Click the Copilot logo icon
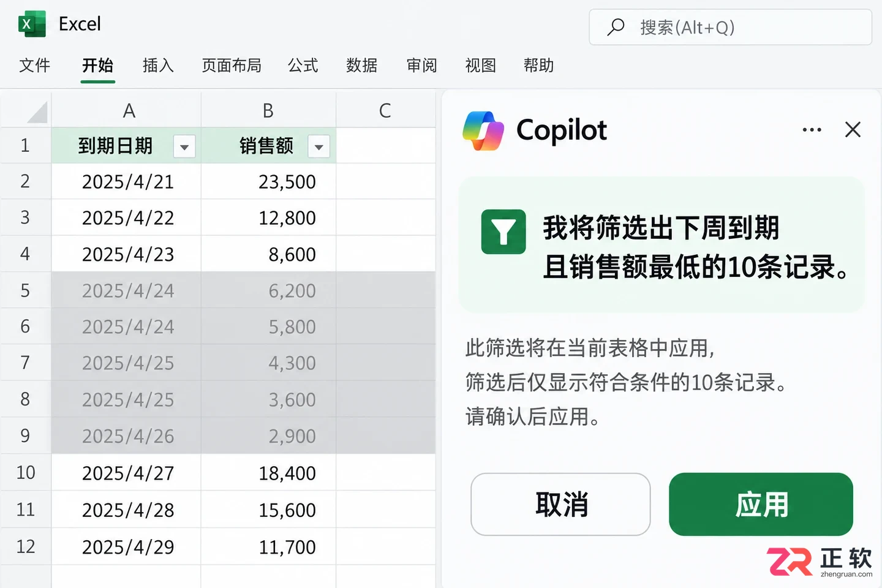 pyautogui.click(x=483, y=130)
